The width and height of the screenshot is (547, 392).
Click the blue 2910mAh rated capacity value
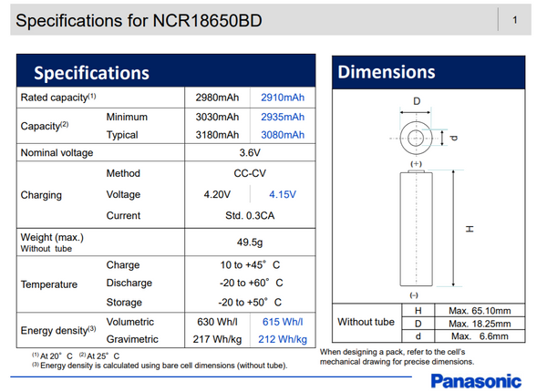coord(283,98)
